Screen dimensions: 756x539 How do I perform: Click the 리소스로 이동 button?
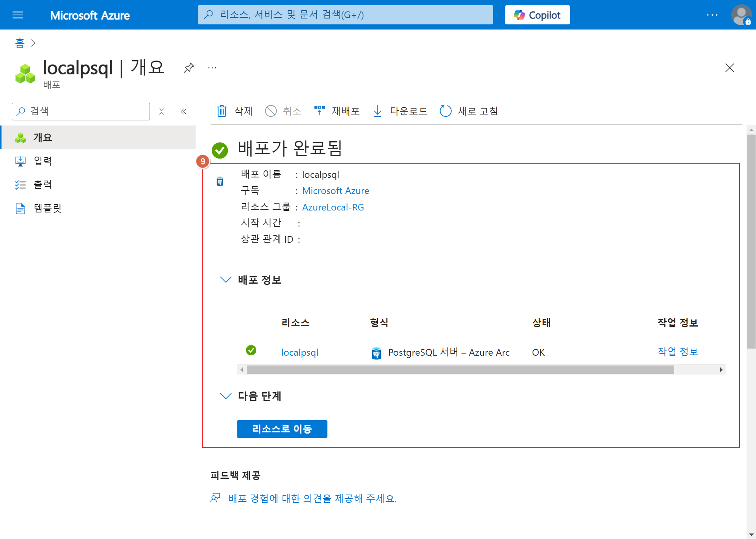point(282,429)
